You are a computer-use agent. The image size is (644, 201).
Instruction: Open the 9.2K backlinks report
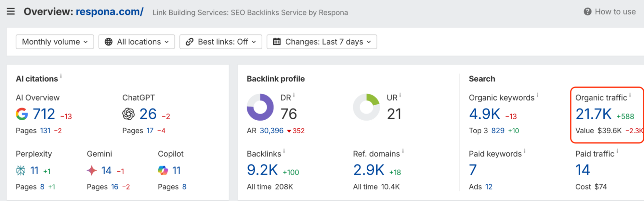click(262, 170)
